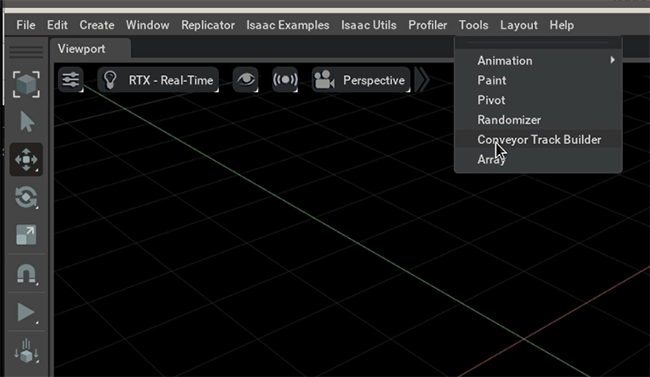650x377 pixels.
Task: Open the File menu
Action: 26,25
